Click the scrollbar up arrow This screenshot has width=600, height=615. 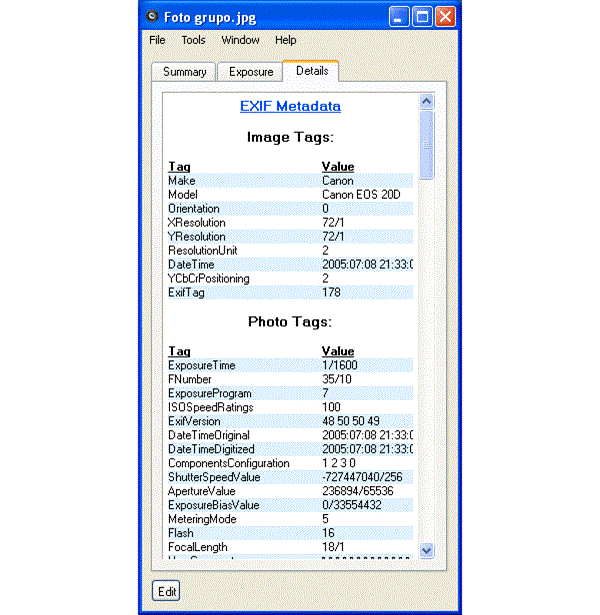pyautogui.click(x=426, y=102)
